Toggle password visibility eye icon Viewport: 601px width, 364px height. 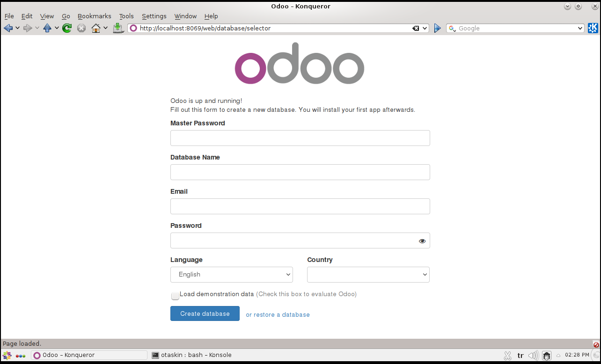[422, 241]
